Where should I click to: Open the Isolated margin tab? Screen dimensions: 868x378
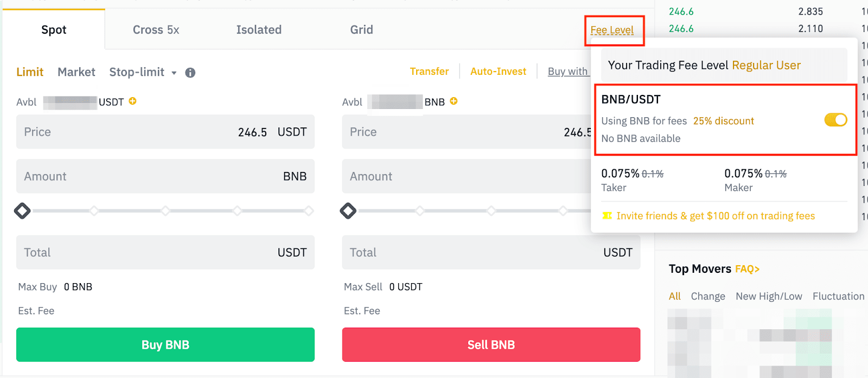[x=259, y=30]
